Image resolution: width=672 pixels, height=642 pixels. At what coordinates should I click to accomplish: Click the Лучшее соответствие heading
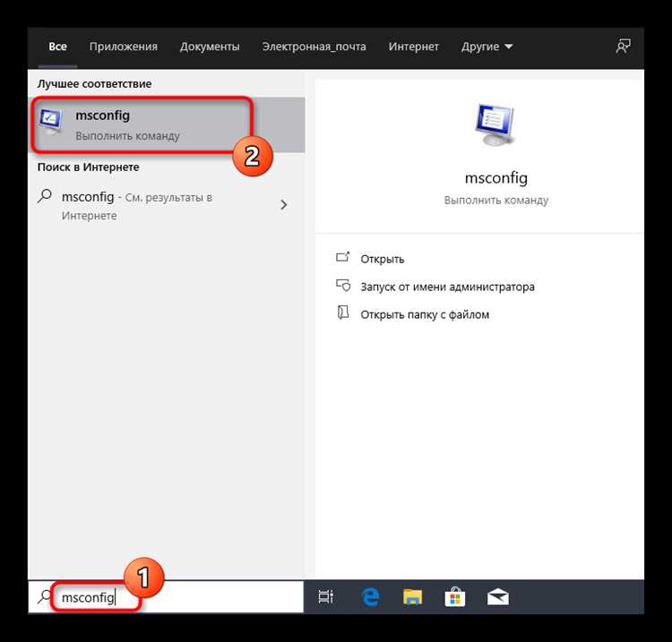point(94,83)
